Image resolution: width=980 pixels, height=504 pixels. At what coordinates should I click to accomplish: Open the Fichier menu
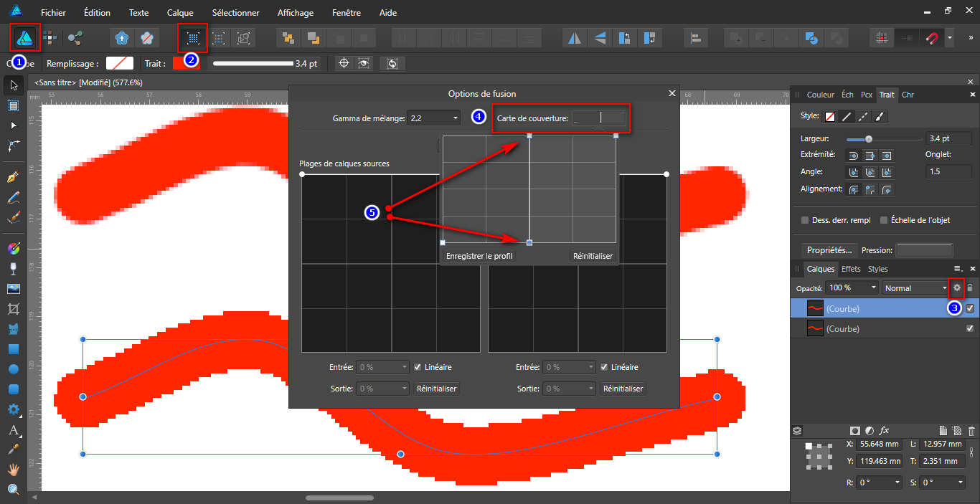point(53,13)
